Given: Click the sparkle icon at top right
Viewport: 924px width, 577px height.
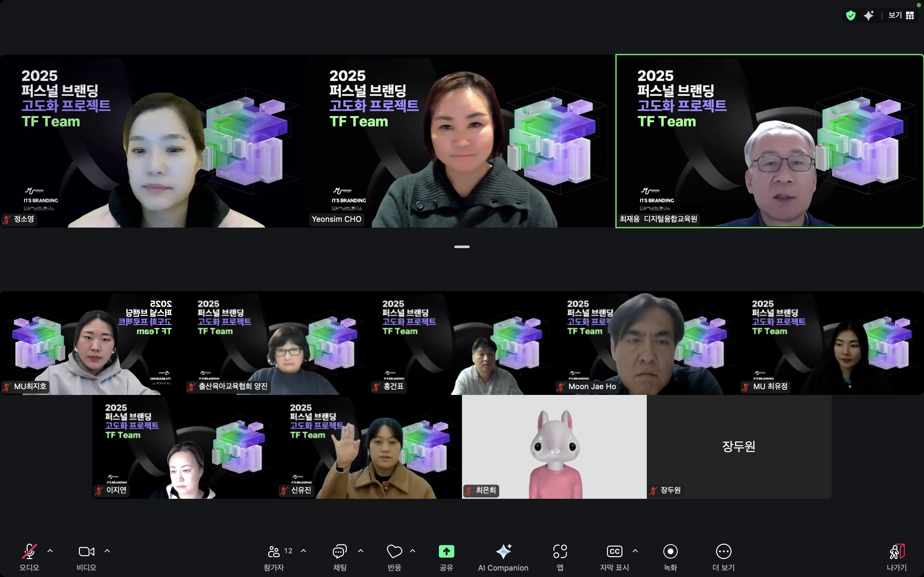Looking at the screenshot, I should pos(868,15).
